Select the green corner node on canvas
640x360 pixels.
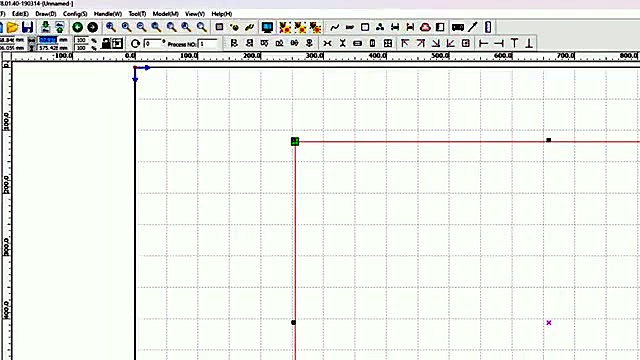[x=295, y=141]
